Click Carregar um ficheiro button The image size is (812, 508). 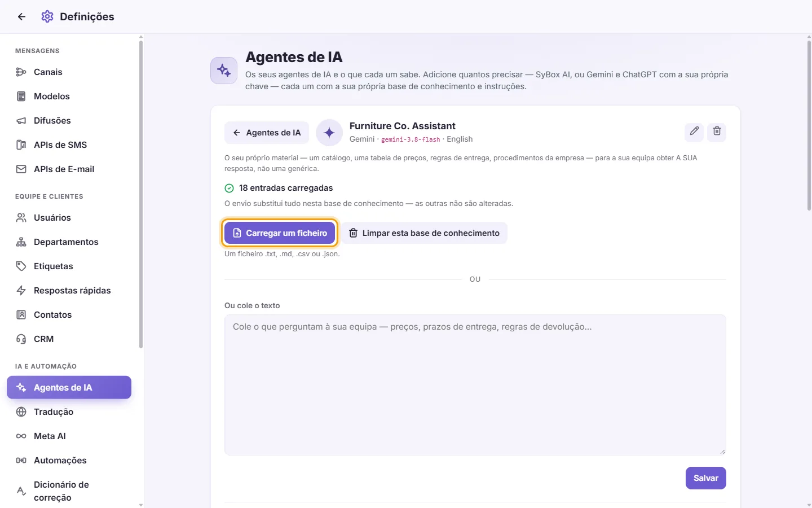(280, 233)
